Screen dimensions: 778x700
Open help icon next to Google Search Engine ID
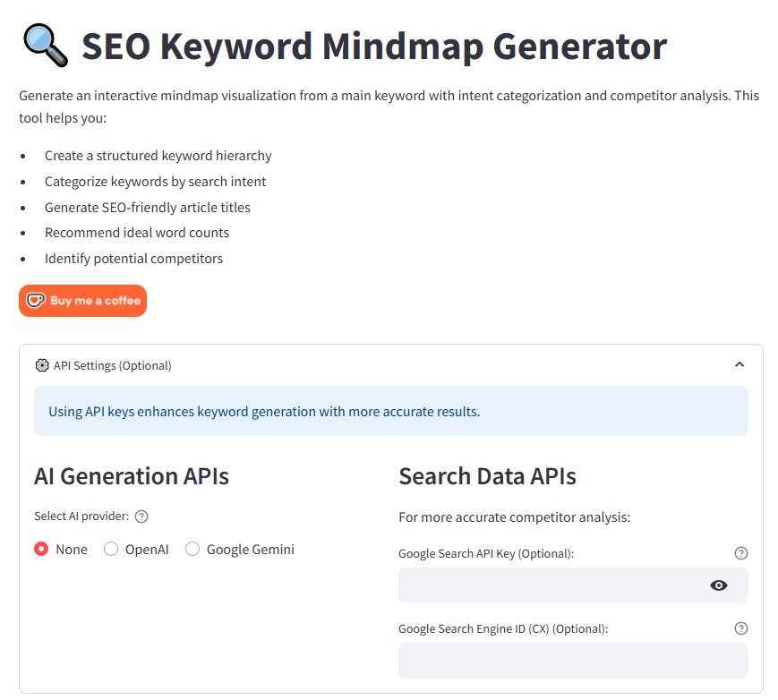click(x=741, y=628)
